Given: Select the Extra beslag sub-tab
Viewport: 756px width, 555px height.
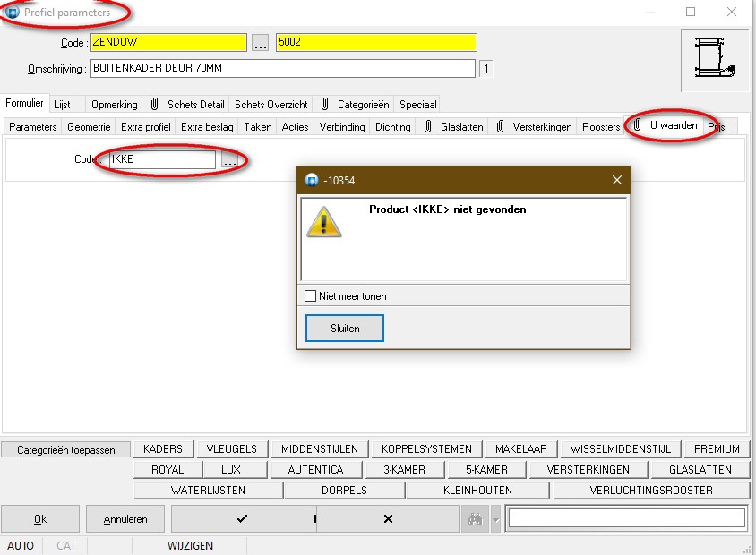Looking at the screenshot, I should coord(207,127).
